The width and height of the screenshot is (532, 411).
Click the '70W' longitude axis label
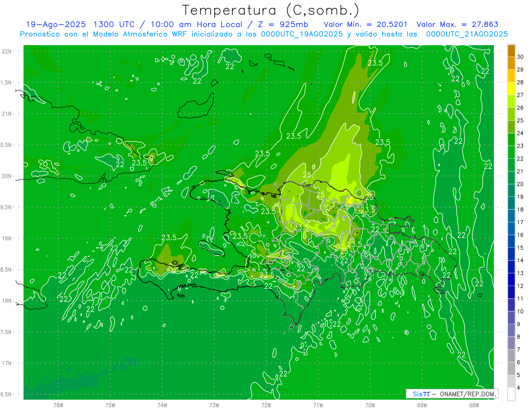point(370,405)
